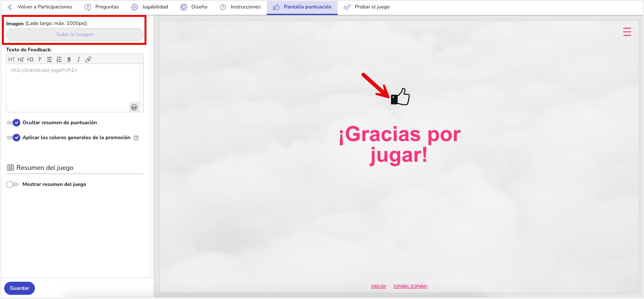This screenshot has width=644, height=299.
Task: Toggle Aplicar los colores generales switch
Action: pyautogui.click(x=13, y=138)
